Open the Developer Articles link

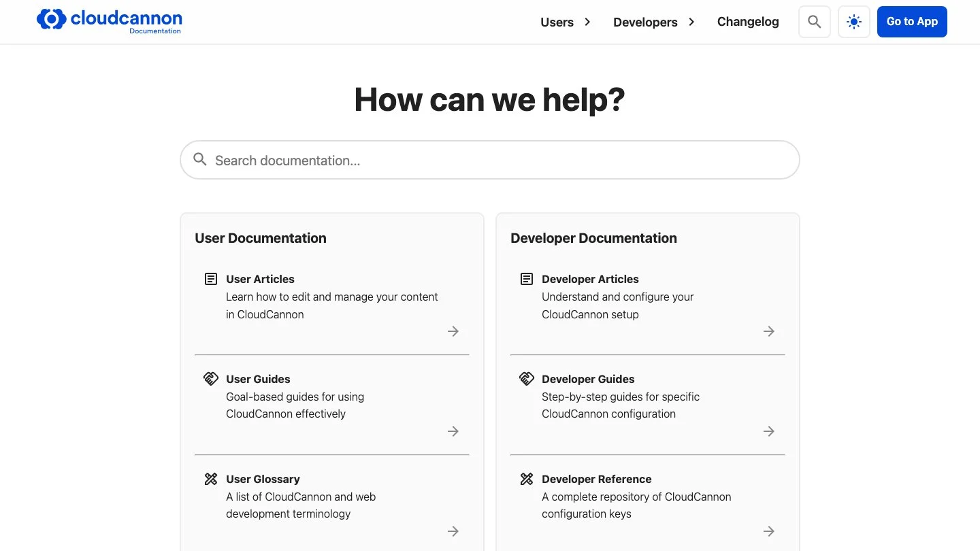click(x=590, y=279)
